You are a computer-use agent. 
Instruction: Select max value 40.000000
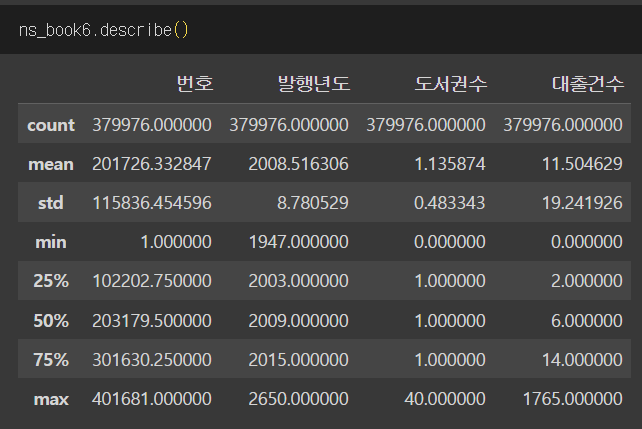(445, 399)
